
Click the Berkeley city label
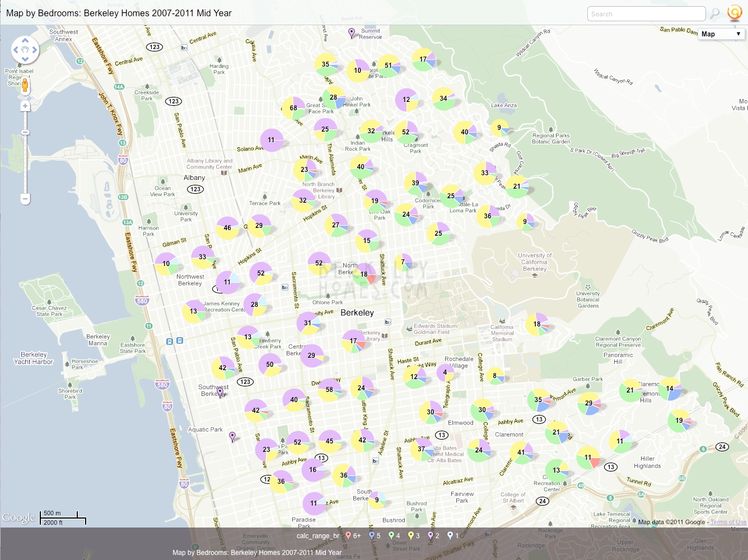(357, 312)
